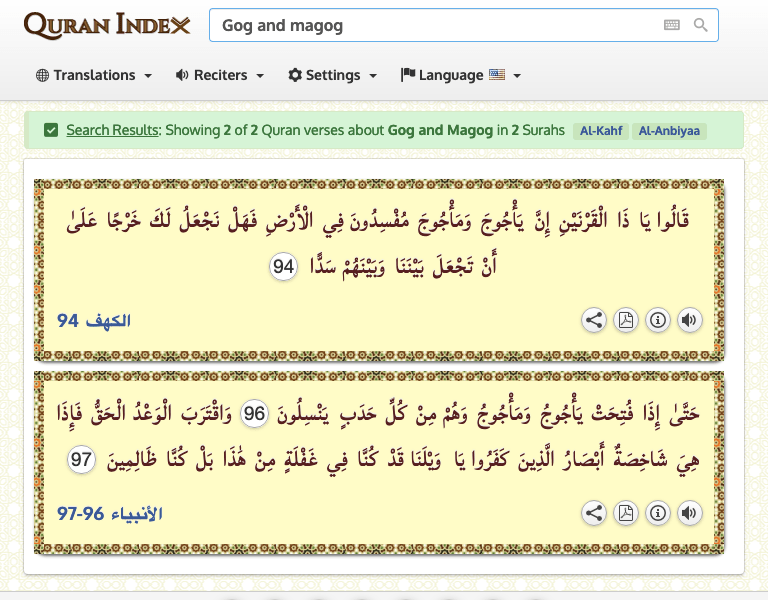Open the Settings dropdown
Image resolution: width=768 pixels, height=600 pixels.
[x=333, y=75]
